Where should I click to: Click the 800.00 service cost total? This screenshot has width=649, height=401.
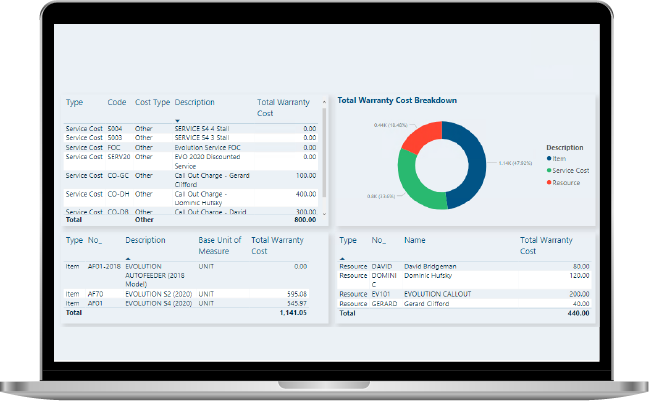pyautogui.click(x=305, y=220)
